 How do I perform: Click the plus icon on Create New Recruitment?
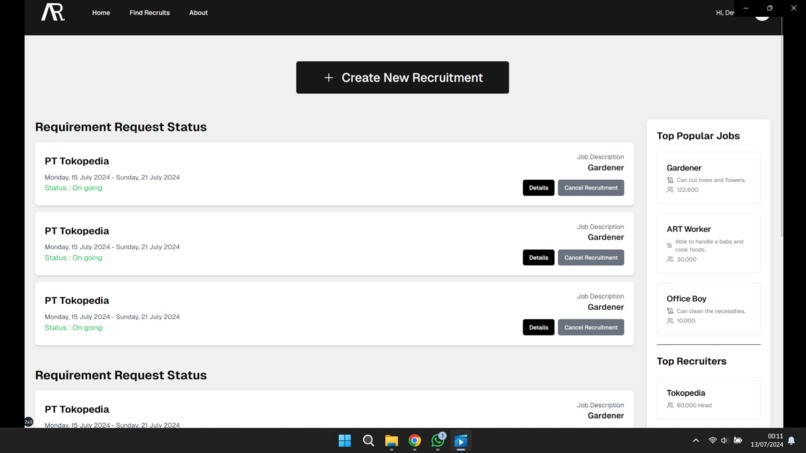tap(328, 78)
